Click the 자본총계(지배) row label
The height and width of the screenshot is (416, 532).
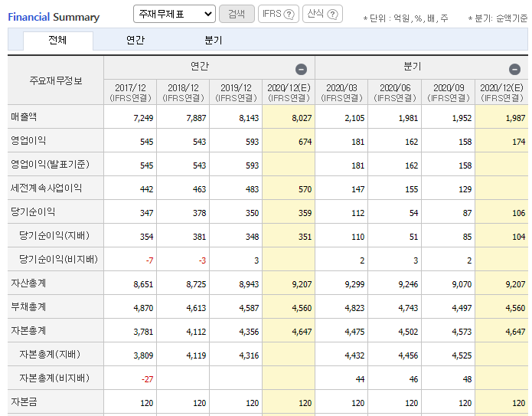click(x=50, y=355)
